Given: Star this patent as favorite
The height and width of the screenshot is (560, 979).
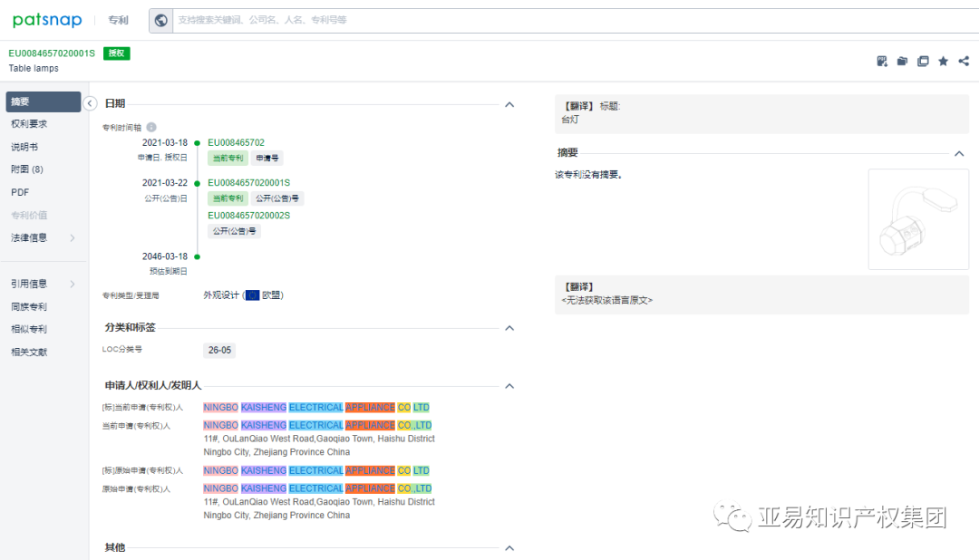Looking at the screenshot, I should [944, 62].
